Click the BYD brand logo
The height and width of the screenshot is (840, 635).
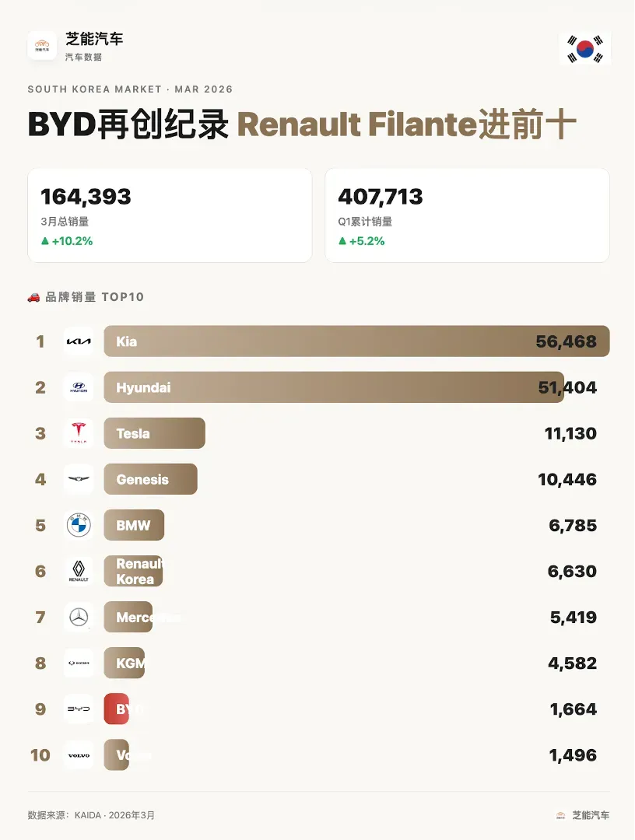79,709
